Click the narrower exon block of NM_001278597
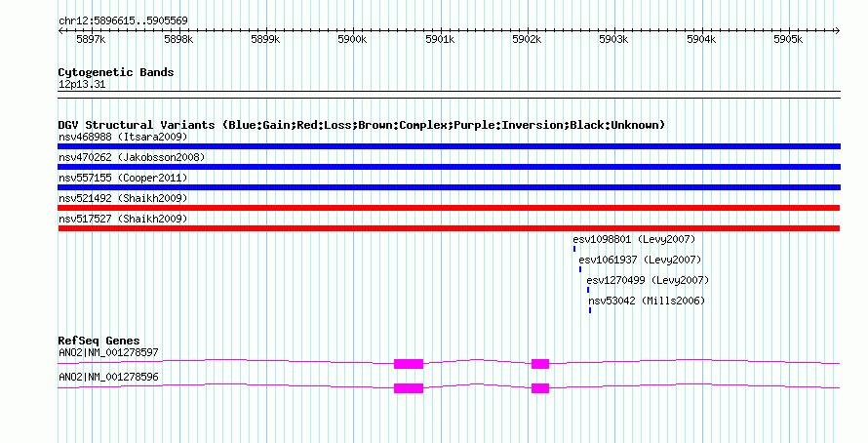 (x=540, y=364)
